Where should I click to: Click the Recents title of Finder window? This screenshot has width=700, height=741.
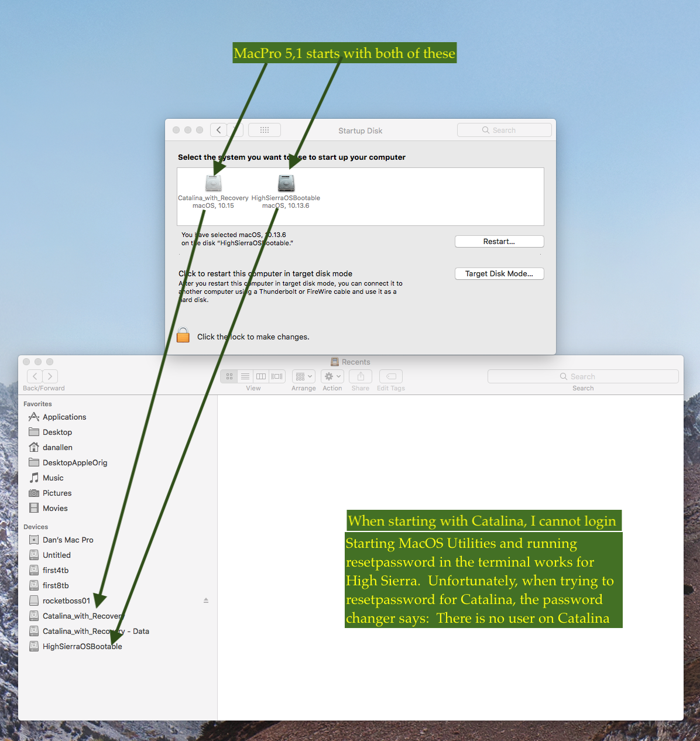point(356,362)
